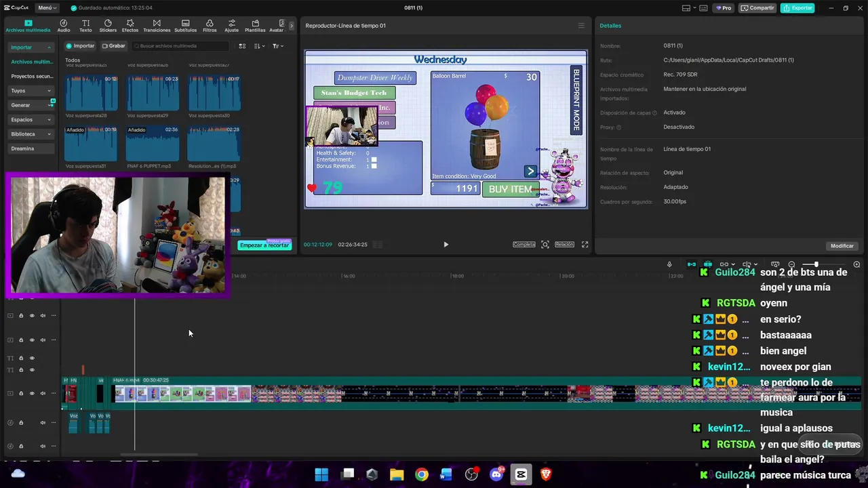
Task: Enter fullscreen preview mode
Action: 585,245
